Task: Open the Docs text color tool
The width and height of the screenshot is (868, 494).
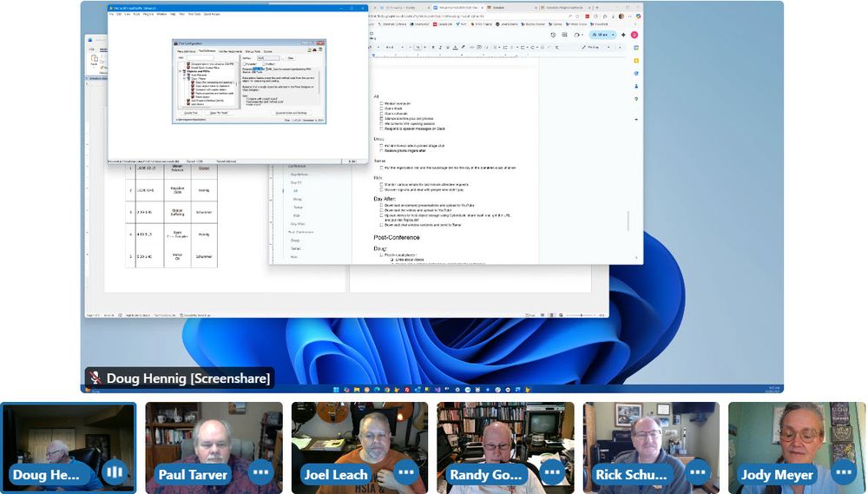Action: tap(455, 47)
